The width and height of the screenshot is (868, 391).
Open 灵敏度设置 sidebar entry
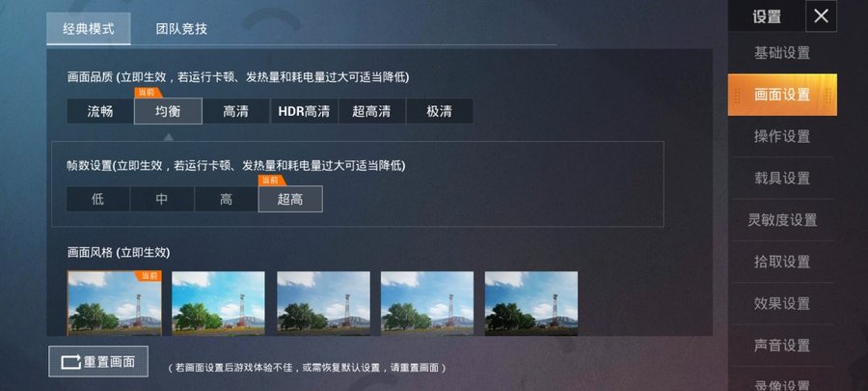coord(781,220)
